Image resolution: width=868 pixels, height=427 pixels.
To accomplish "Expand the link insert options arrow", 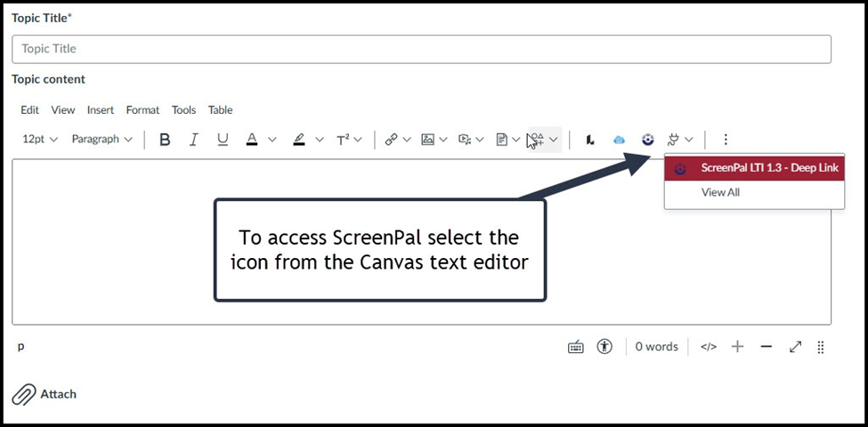I will (407, 140).
